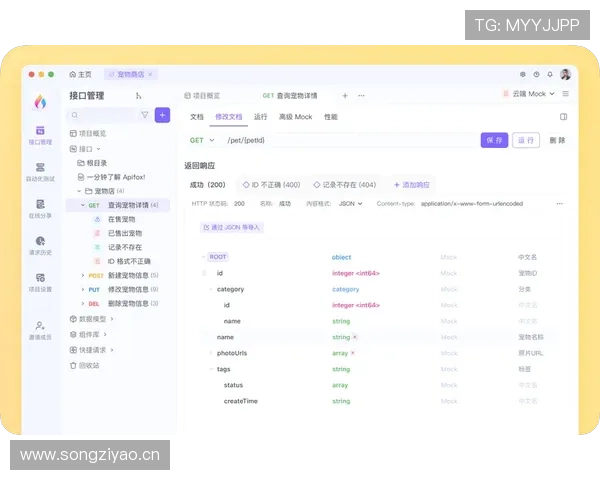The height and width of the screenshot is (480, 600).
Task: Click 添加响应 to add response
Action: point(412,185)
